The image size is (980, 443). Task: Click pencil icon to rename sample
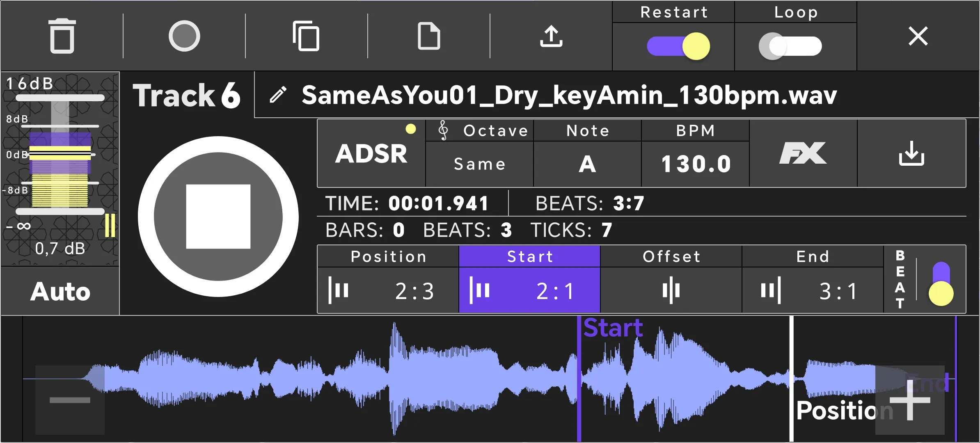(x=278, y=95)
